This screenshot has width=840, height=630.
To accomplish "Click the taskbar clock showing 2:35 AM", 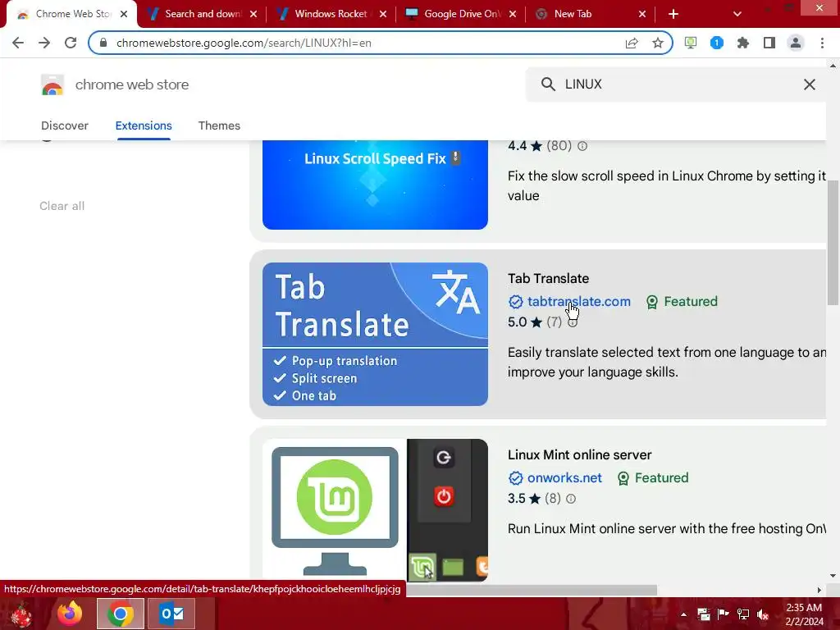I will pyautogui.click(x=804, y=614).
